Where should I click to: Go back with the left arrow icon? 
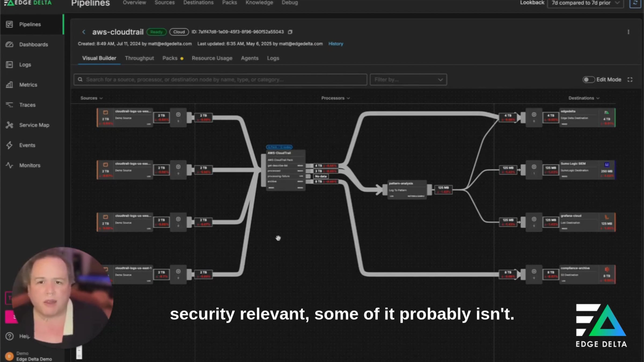point(84,32)
